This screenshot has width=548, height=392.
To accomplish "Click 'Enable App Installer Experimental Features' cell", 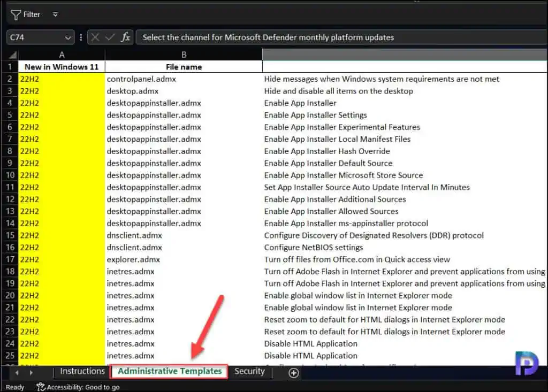I will 405,127.
